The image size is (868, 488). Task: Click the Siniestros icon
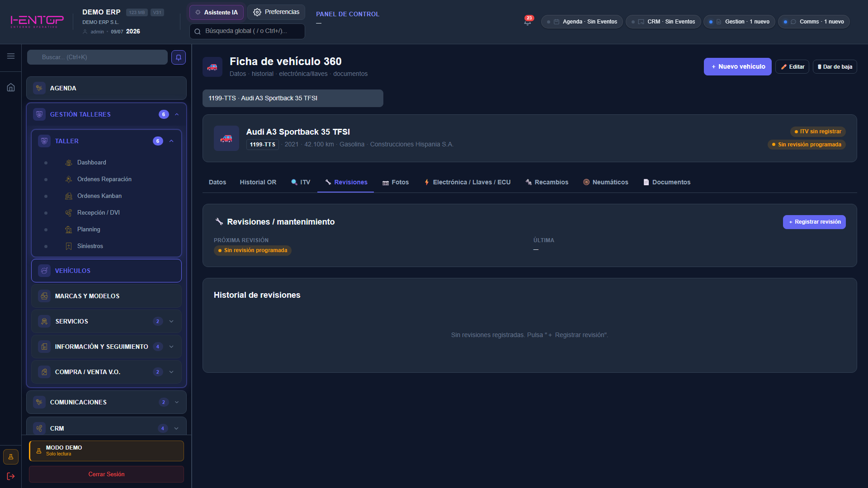click(x=69, y=246)
